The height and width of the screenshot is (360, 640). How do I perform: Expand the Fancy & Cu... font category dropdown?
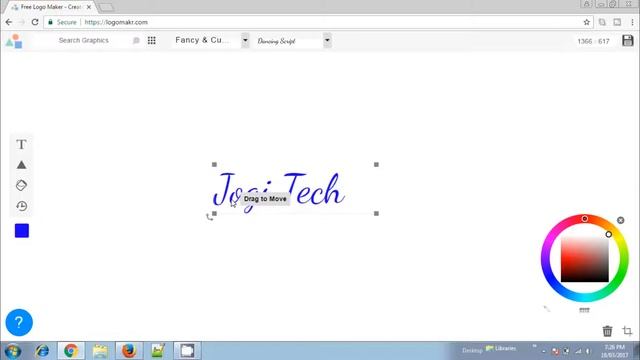[x=245, y=40]
